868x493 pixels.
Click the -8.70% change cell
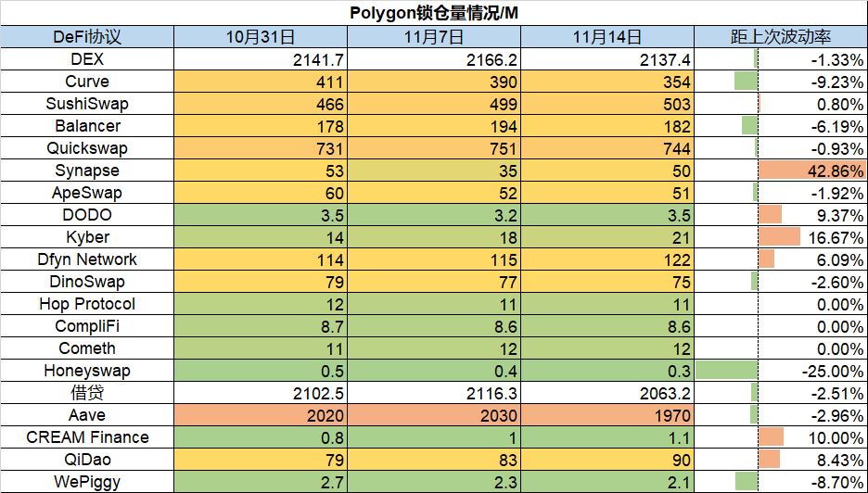781,481
